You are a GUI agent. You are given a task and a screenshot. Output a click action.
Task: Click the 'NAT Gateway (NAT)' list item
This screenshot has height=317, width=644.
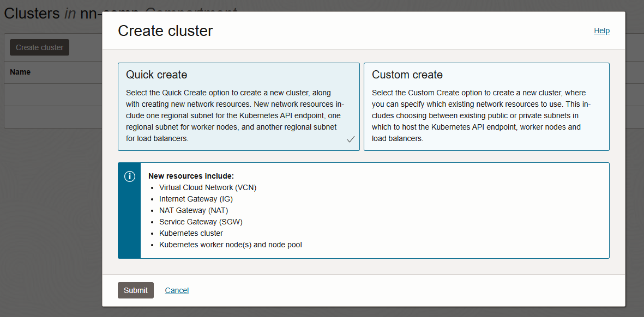pyautogui.click(x=194, y=210)
